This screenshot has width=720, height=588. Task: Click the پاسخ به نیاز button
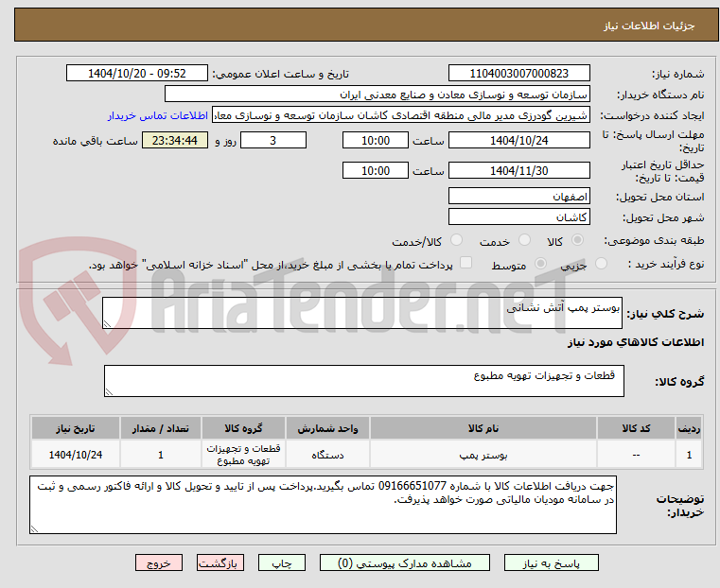551,562
